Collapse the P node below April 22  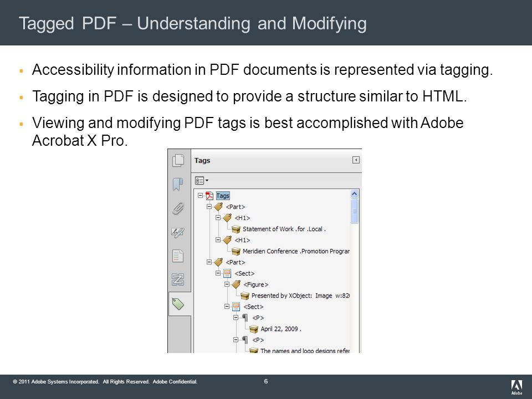(236, 340)
